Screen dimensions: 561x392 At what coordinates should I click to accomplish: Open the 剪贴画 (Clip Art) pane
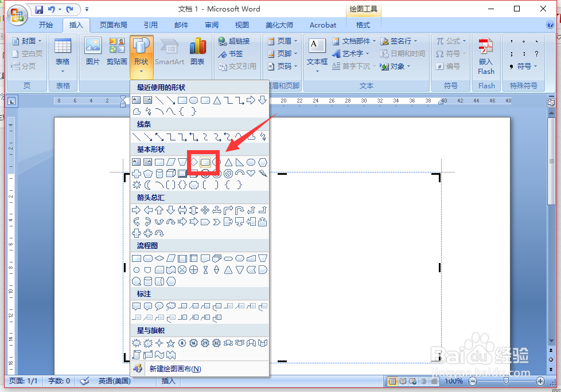coord(116,53)
